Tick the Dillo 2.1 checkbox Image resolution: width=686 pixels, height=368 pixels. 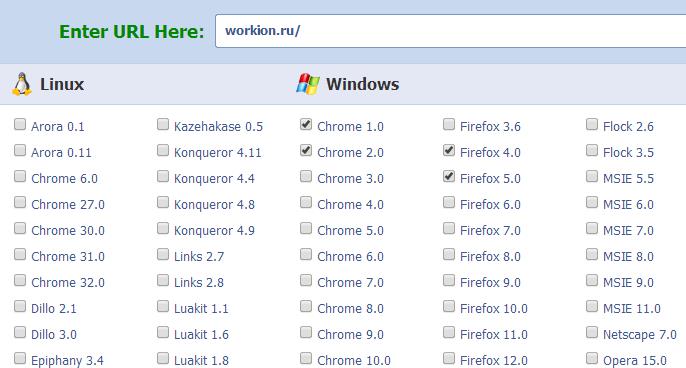pyautogui.click(x=20, y=306)
